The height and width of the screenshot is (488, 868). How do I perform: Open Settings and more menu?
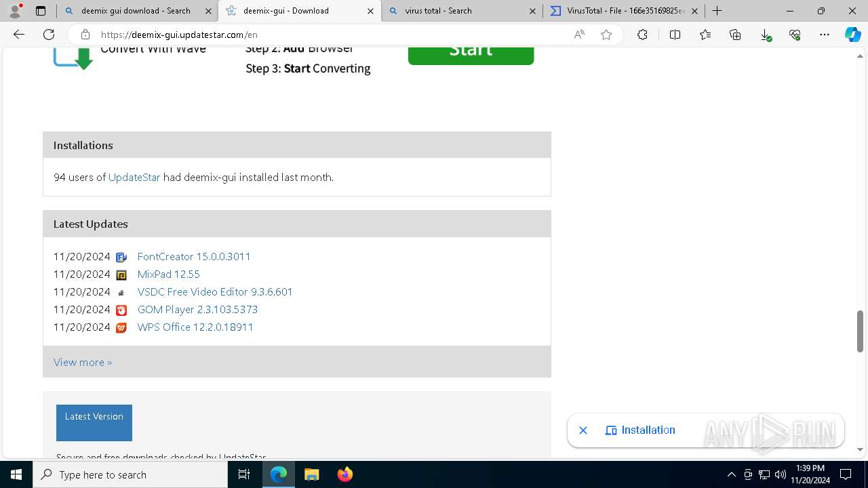tap(825, 35)
